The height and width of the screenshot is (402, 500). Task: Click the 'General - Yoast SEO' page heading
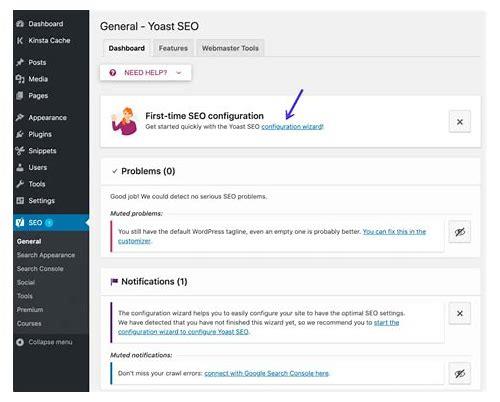tap(149, 26)
